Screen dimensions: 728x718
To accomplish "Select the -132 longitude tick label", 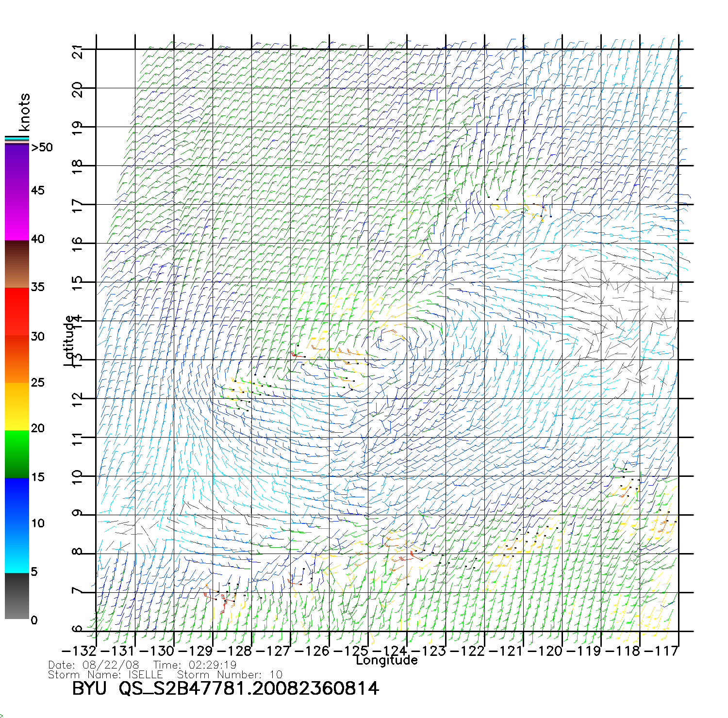I will 79,651.
